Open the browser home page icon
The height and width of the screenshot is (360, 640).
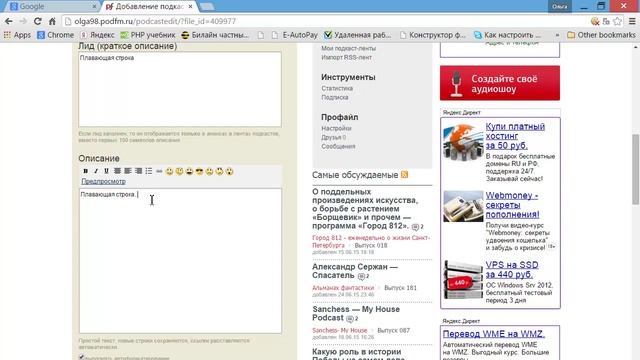(x=52, y=21)
